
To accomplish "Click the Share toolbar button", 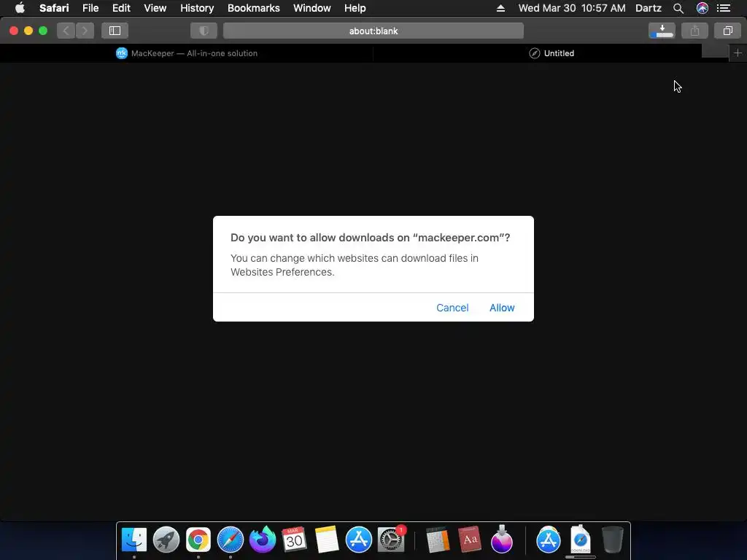I will tap(694, 31).
